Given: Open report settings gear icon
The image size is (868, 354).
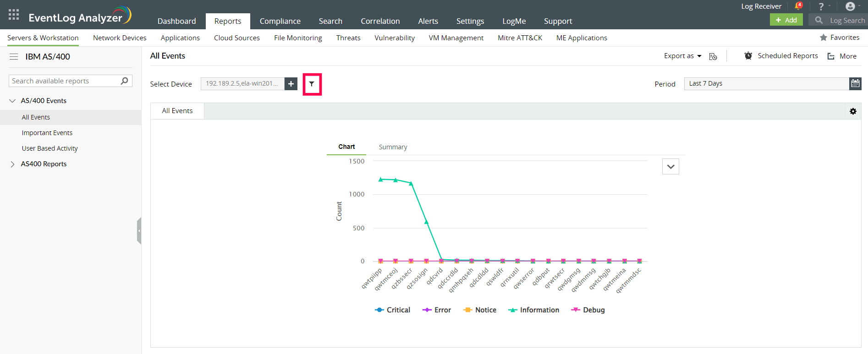Looking at the screenshot, I should (853, 111).
